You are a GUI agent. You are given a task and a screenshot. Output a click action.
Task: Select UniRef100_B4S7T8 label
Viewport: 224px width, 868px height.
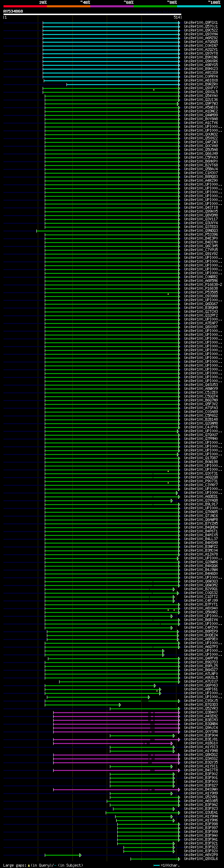(201, 770)
